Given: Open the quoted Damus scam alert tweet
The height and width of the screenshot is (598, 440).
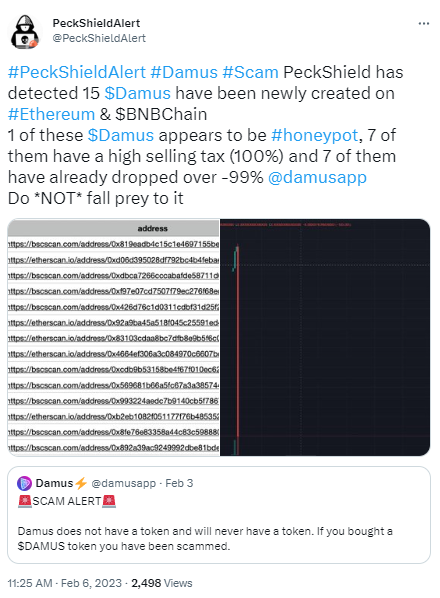Looking at the screenshot, I should [219, 515].
